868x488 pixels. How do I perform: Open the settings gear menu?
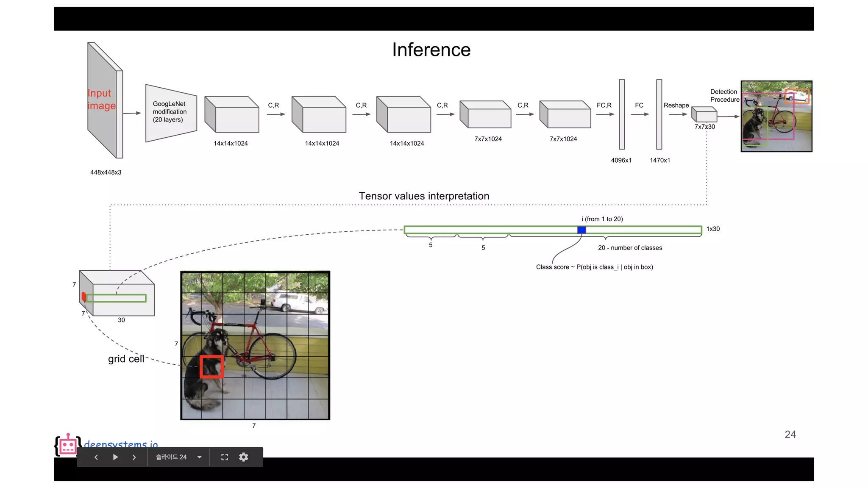point(243,457)
